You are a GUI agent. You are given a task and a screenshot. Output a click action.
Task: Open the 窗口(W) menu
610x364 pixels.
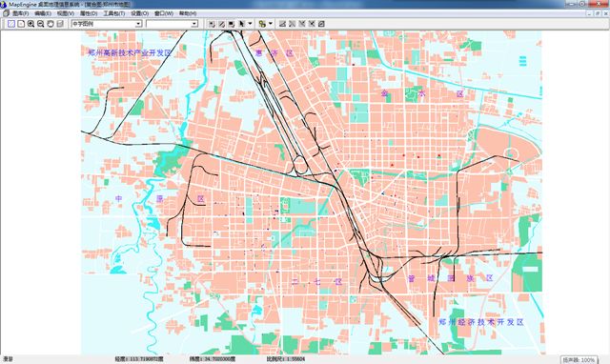pyautogui.click(x=164, y=13)
